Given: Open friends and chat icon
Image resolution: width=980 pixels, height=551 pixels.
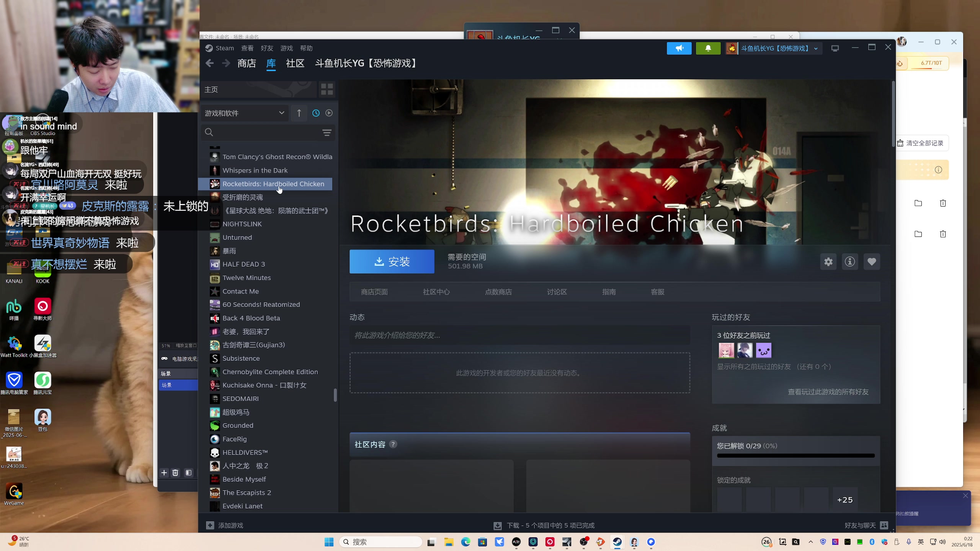Looking at the screenshot, I should pyautogui.click(x=884, y=525).
